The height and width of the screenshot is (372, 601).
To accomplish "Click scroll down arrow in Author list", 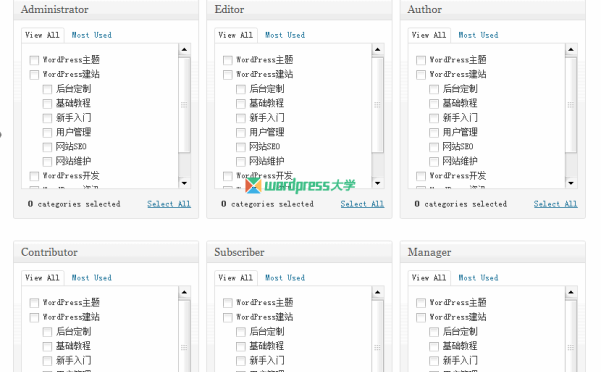I will (x=571, y=183).
